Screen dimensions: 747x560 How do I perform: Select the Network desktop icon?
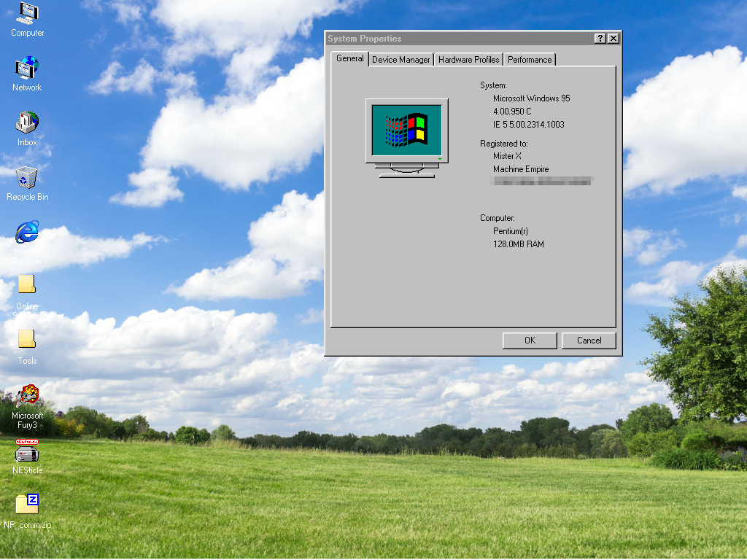27,69
